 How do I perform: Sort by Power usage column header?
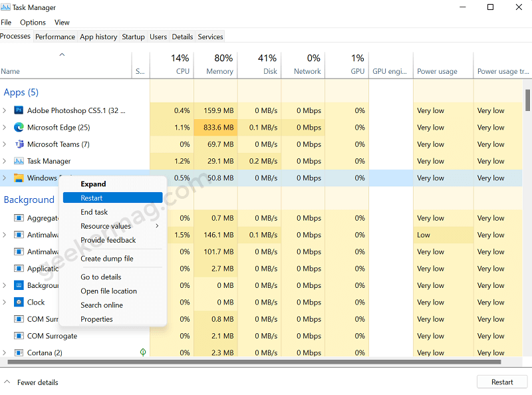click(x=443, y=65)
